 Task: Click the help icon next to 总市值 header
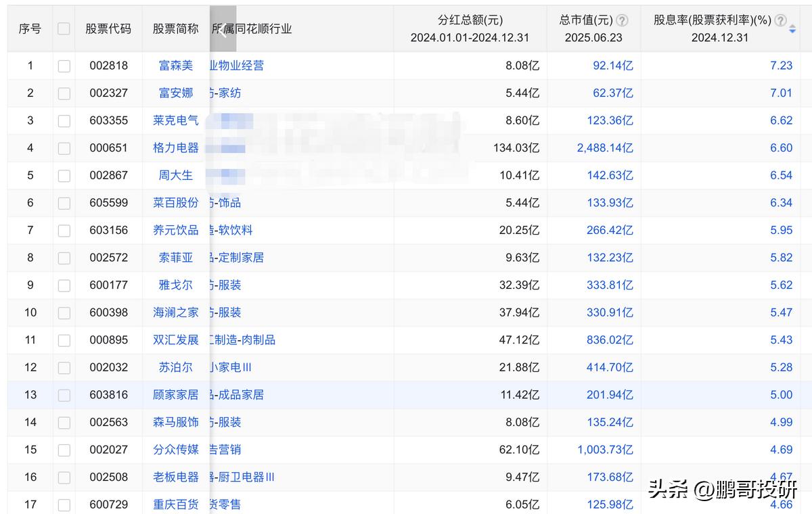621,20
